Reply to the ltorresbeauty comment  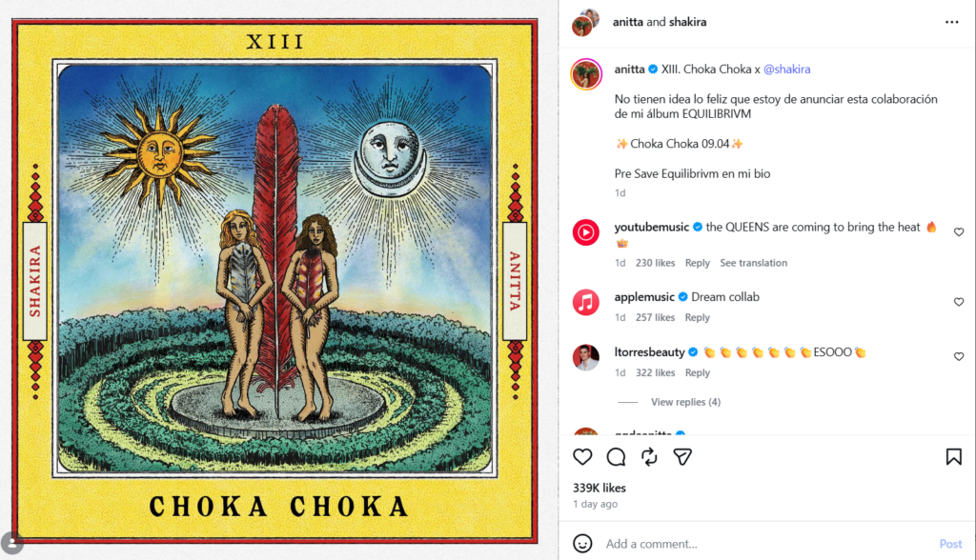(697, 372)
